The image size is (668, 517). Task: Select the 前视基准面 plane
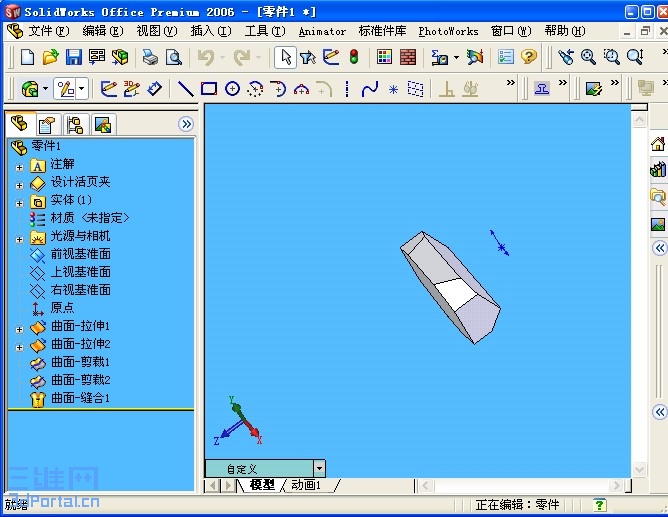click(x=81, y=254)
